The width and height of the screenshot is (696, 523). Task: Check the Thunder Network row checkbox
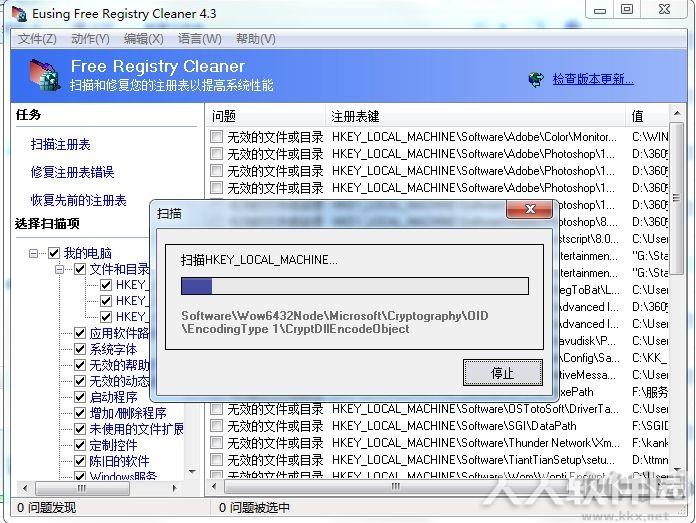coord(217,443)
